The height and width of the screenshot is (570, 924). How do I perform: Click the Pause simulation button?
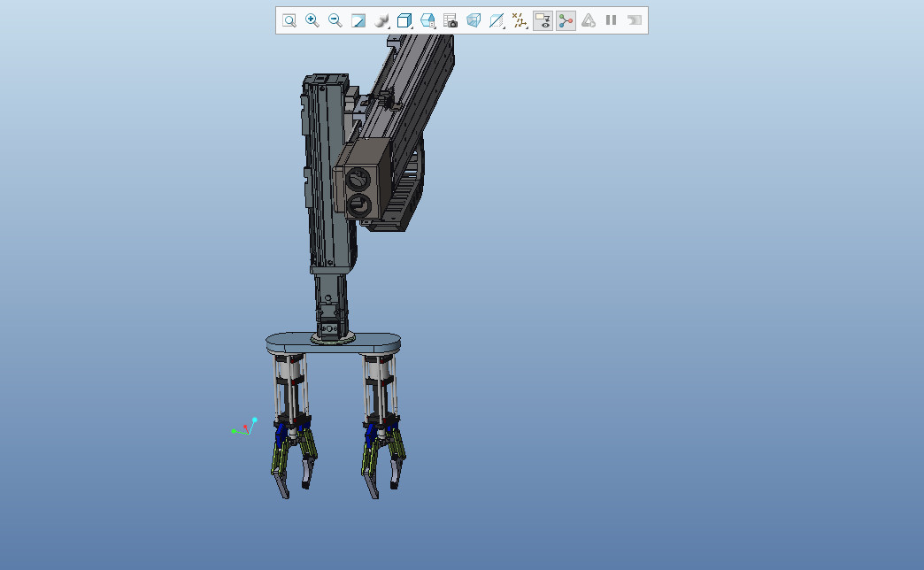point(611,20)
